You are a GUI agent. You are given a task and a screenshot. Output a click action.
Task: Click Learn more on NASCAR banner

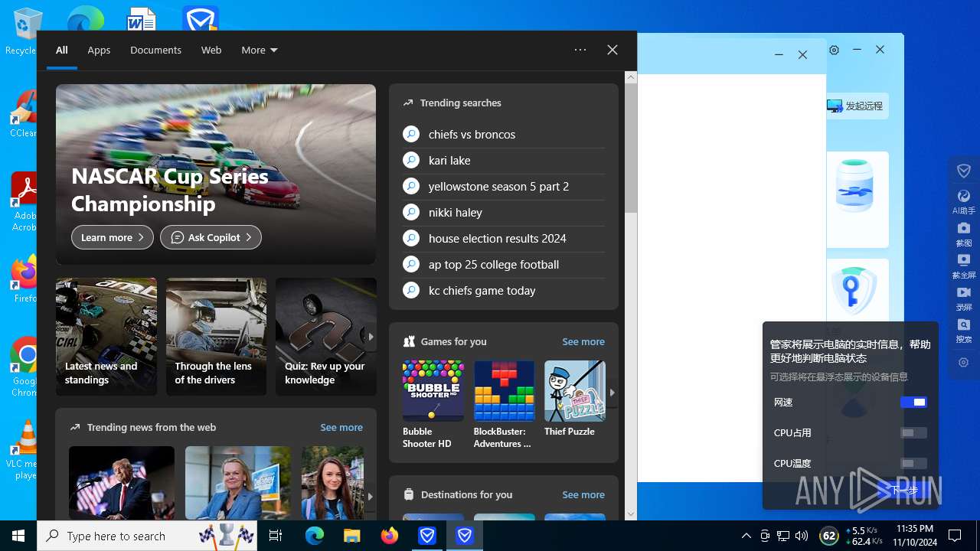click(113, 237)
